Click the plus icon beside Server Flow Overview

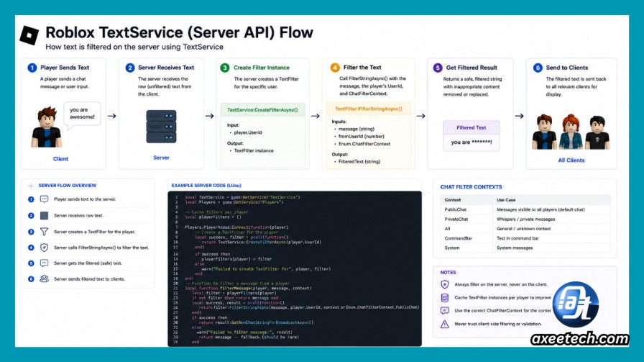[31, 186]
